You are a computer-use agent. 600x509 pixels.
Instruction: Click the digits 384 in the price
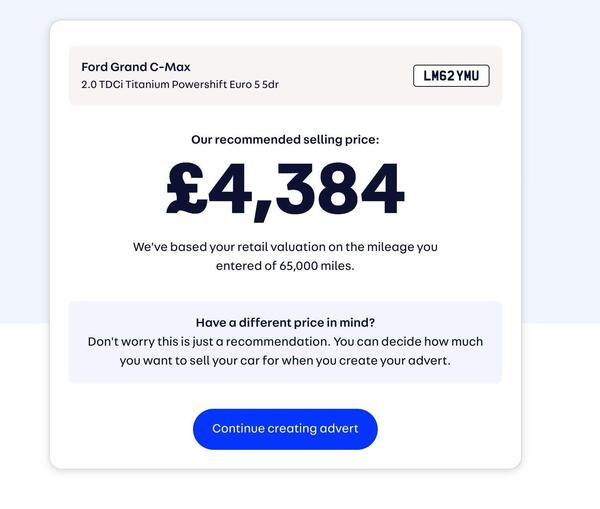340,188
